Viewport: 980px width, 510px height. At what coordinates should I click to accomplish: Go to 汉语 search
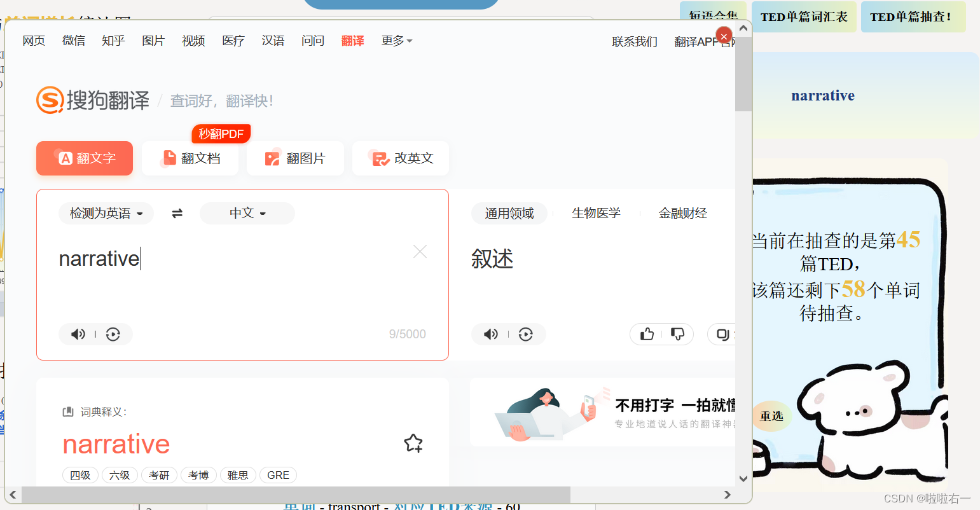(273, 41)
